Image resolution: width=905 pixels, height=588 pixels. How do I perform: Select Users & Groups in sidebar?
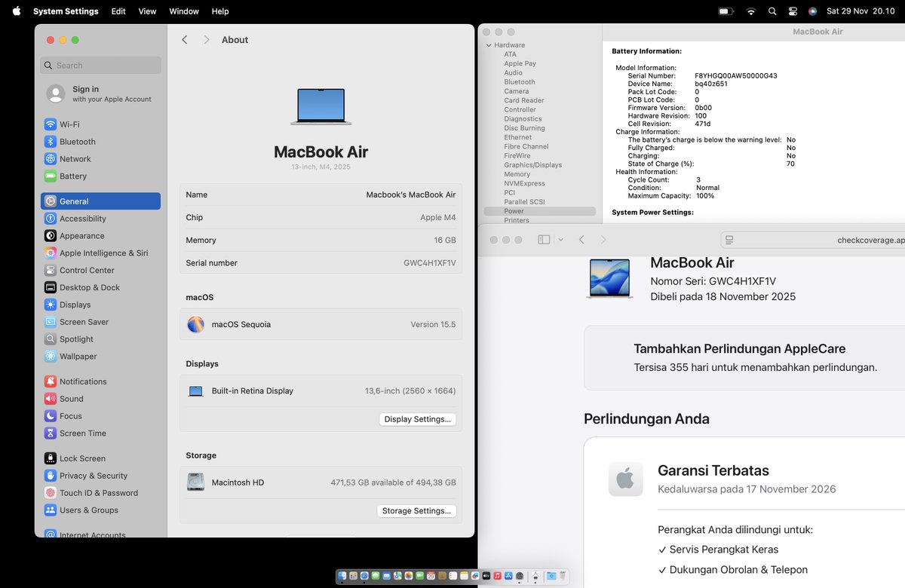[x=100, y=510]
